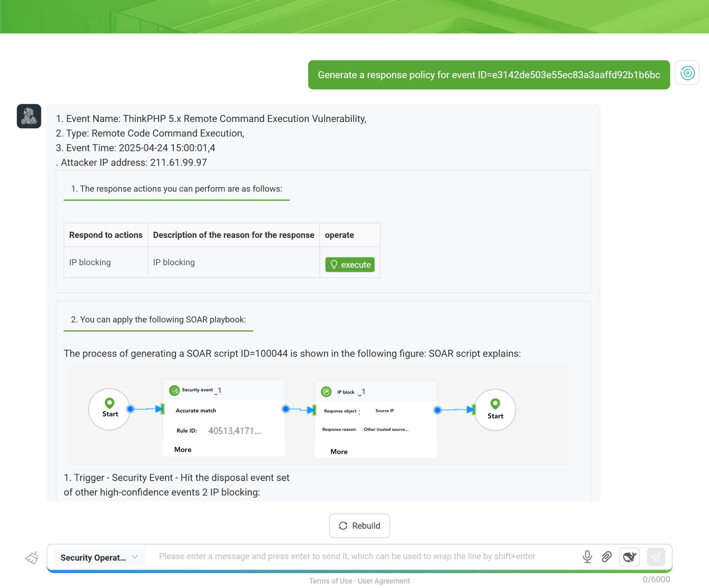Click the whale model icon button
Viewport: 709px width, 588px height.
629,556
